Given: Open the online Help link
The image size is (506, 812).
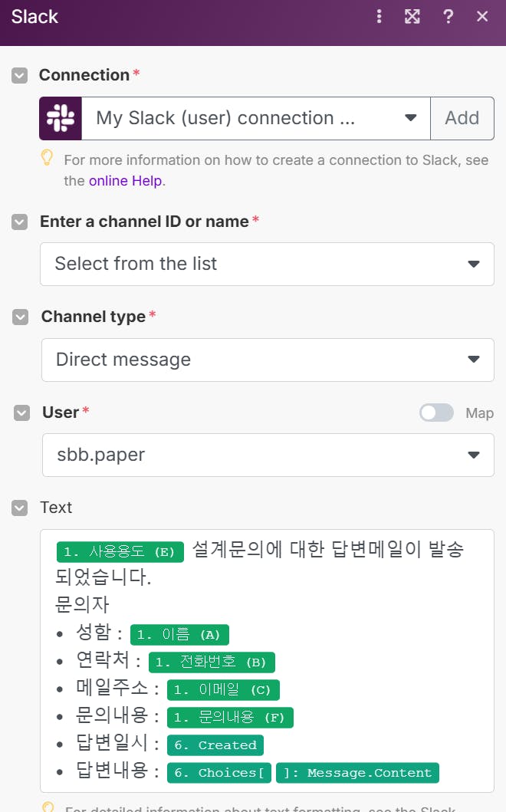Looking at the screenshot, I should 127,181.
